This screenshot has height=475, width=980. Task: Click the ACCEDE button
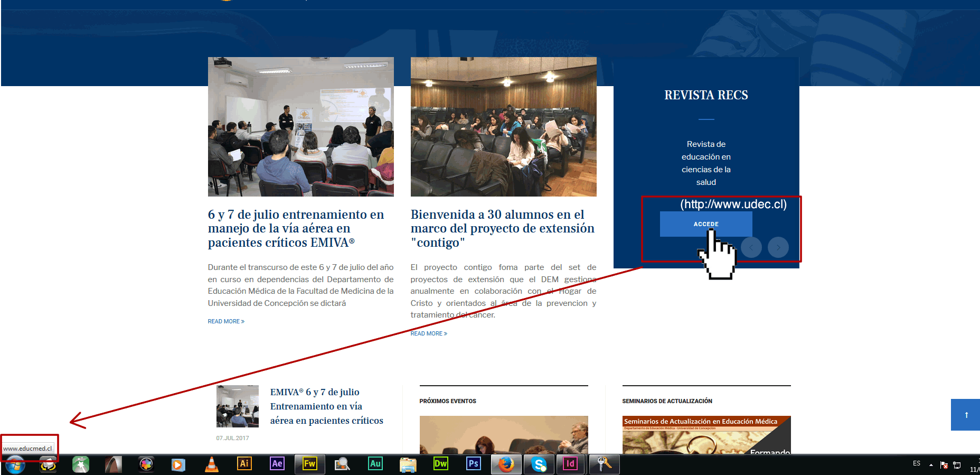[x=706, y=224]
